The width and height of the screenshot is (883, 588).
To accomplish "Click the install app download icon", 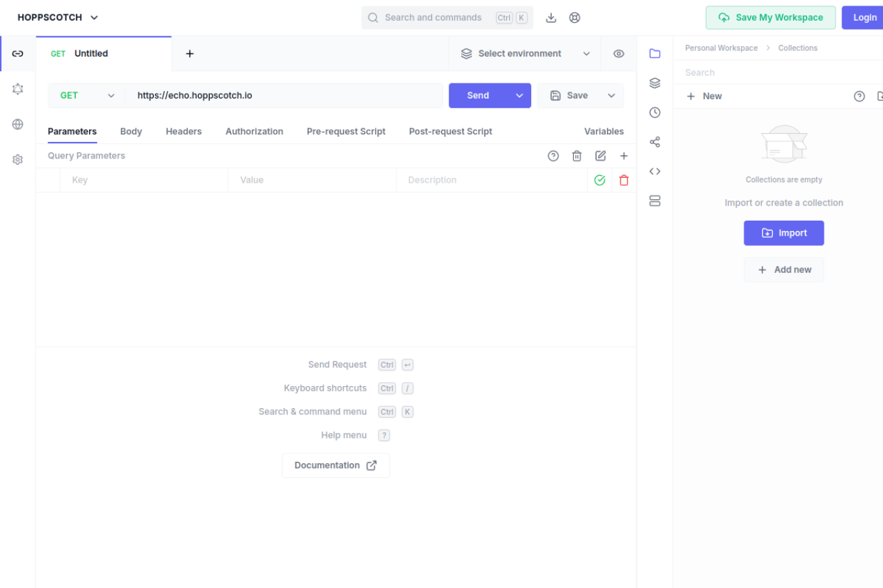I will (x=550, y=18).
